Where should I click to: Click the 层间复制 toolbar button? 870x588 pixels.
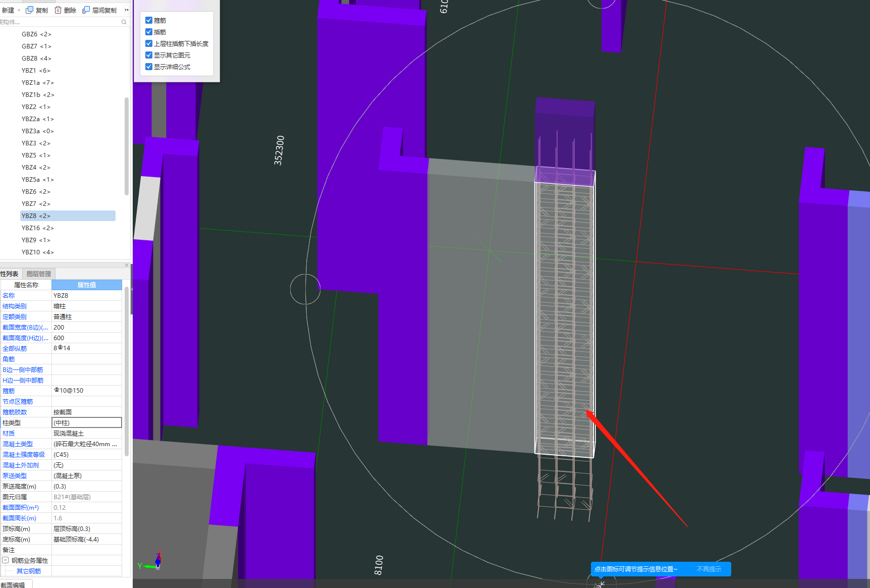99,10
